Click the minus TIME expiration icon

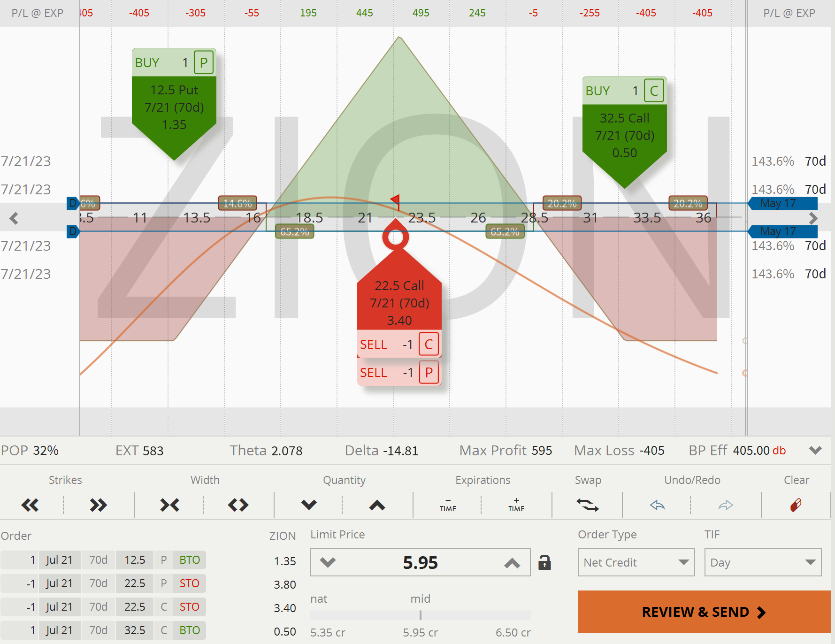click(448, 506)
